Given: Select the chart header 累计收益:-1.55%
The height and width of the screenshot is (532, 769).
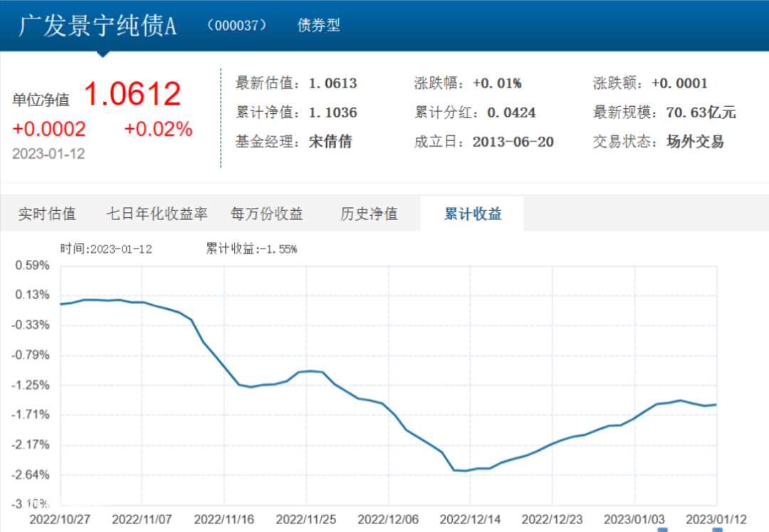Looking at the screenshot, I should [x=251, y=249].
